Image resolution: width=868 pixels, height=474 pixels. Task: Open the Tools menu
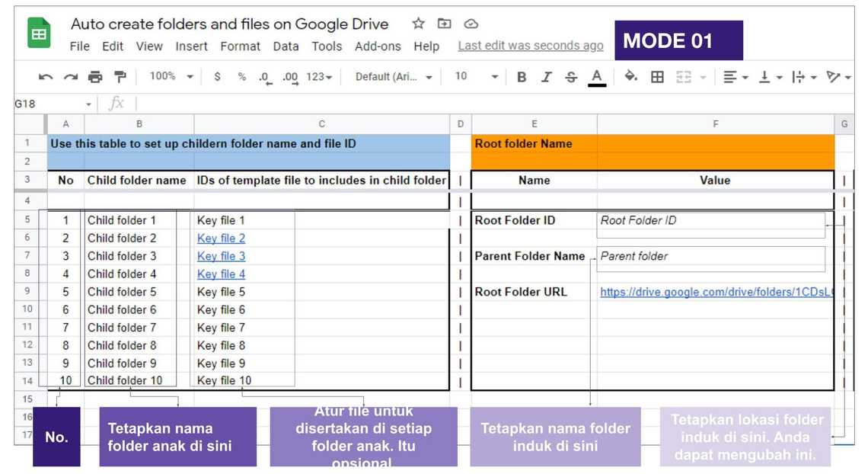pos(327,46)
